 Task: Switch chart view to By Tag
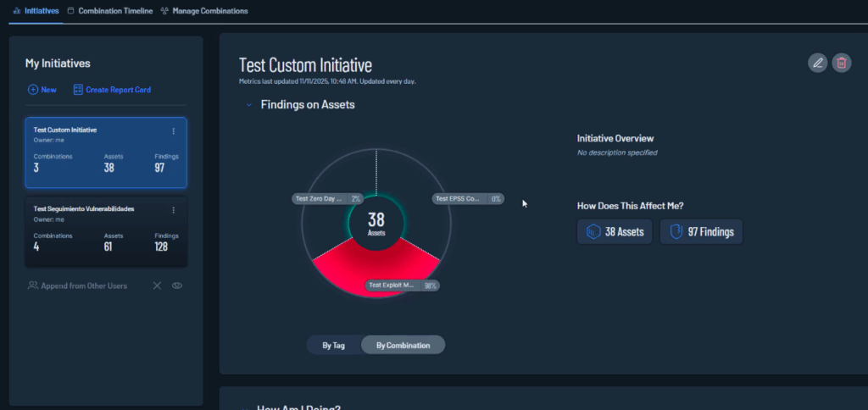(333, 346)
